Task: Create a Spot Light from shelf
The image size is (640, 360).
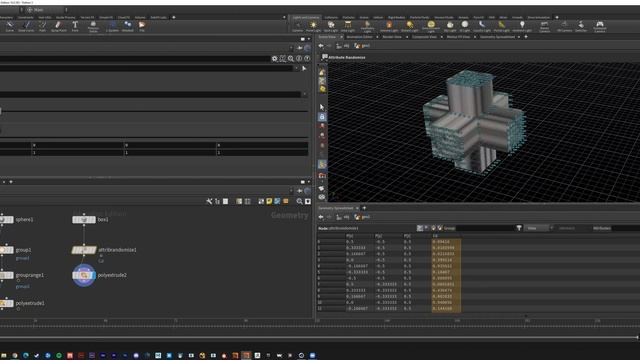Action: click(x=331, y=27)
